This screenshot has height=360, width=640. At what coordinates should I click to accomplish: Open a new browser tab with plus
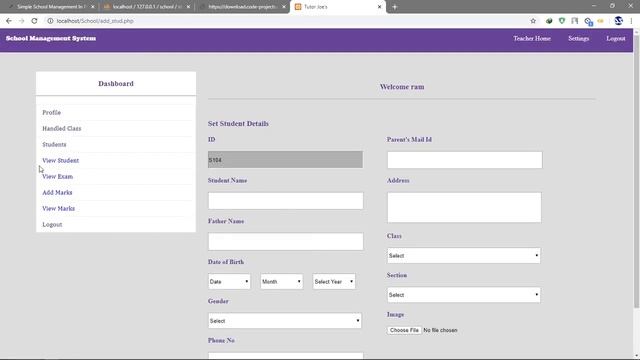[394, 7]
